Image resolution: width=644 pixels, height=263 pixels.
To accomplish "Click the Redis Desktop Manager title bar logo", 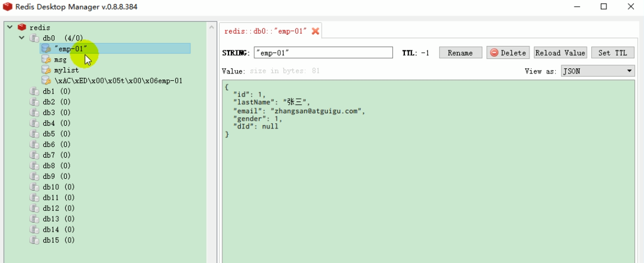I will (x=7, y=7).
